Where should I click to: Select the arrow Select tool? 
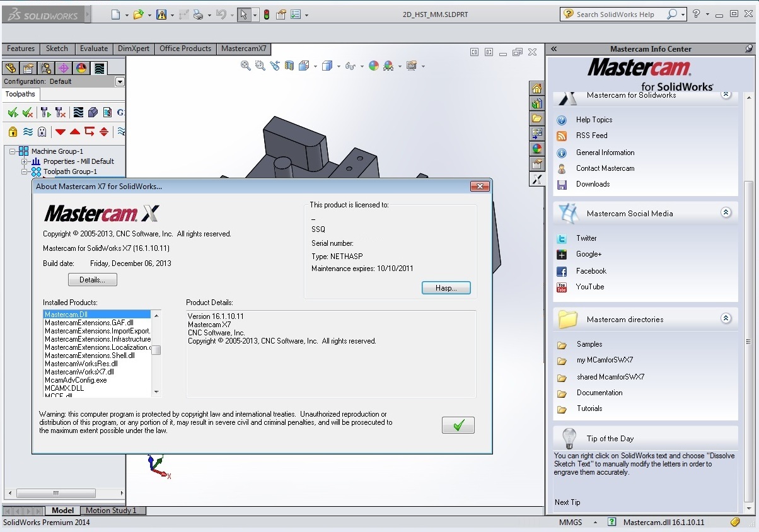click(x=243, y=14)
